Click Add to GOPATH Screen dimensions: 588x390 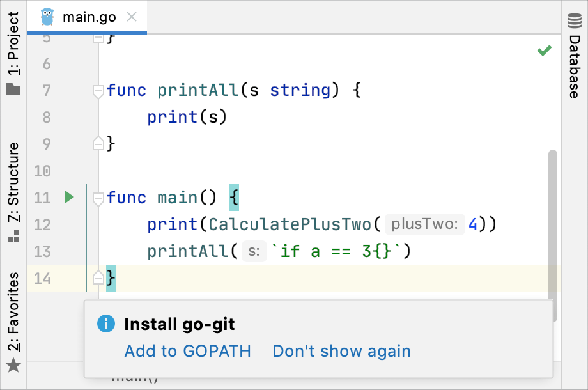coord(187,351)
